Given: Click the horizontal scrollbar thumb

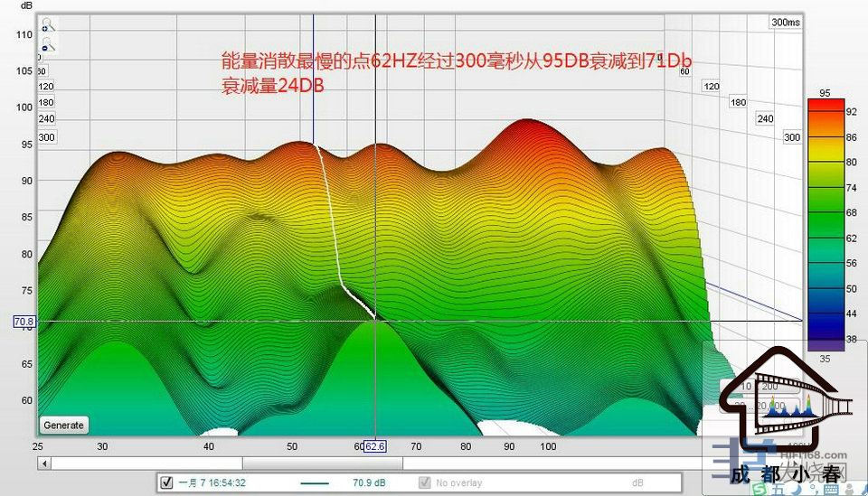Looking at the screenshot, I should pyautogui.click(x=362, y=463).
